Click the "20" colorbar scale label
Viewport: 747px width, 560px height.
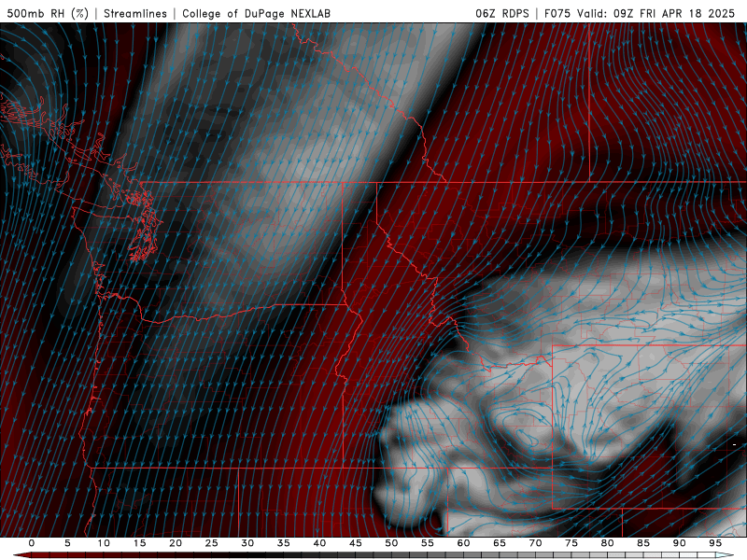[x=176, y=543]
